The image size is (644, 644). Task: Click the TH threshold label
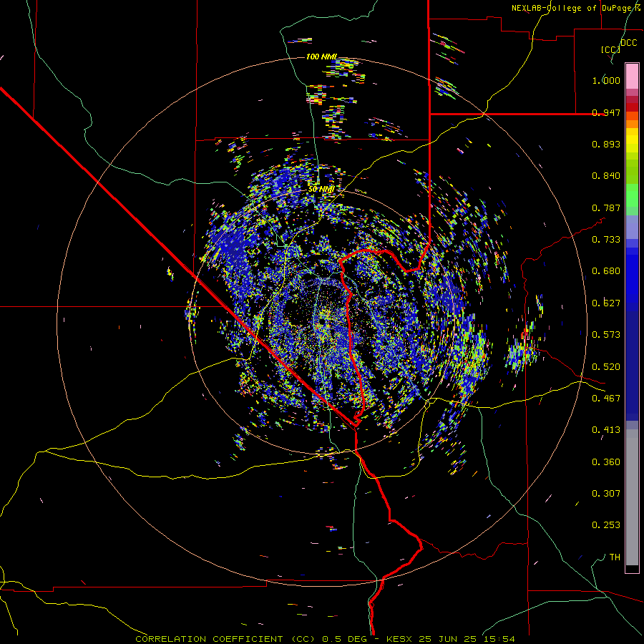615,557
